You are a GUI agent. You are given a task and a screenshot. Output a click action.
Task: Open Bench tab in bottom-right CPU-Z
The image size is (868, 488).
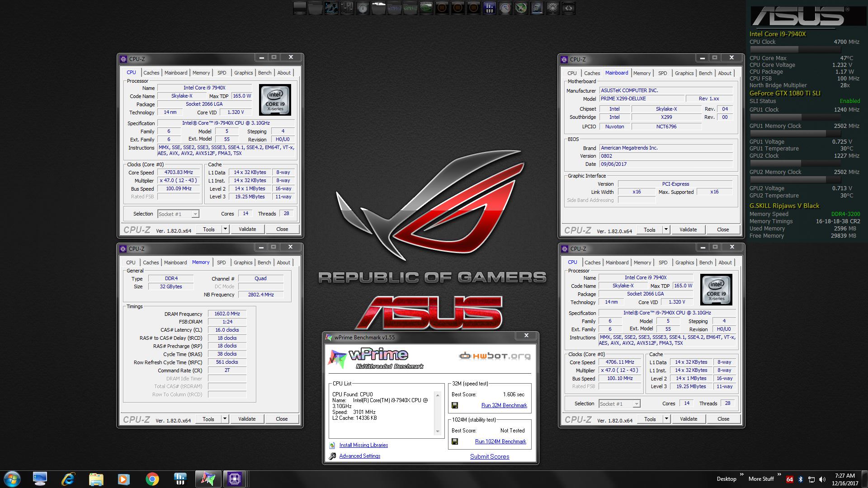click(x=706, y=263)
